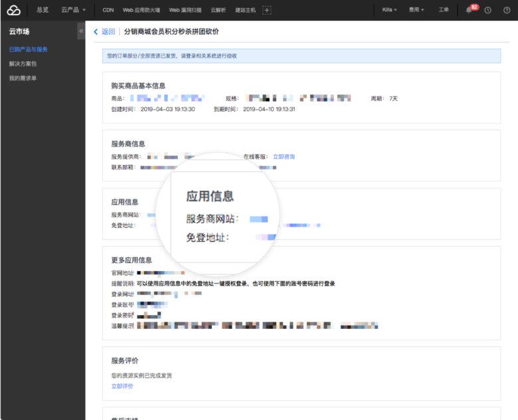This screenshot has height=420, width=518.
Task: Select 总览 in top navigation
Action: (x=42, y=10)
